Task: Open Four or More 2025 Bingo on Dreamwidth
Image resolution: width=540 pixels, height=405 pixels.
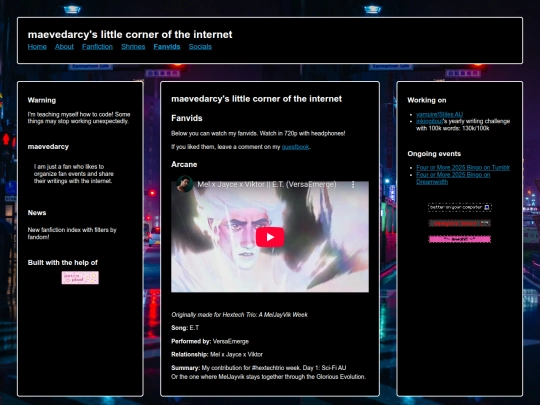Action: tap(453, 178)
